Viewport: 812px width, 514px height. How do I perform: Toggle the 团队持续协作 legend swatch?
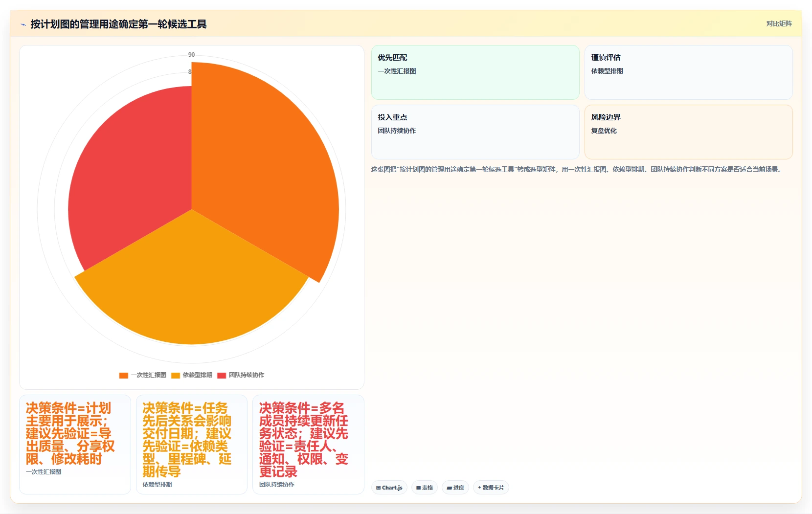pyautogui.click(x=222, y=375)
